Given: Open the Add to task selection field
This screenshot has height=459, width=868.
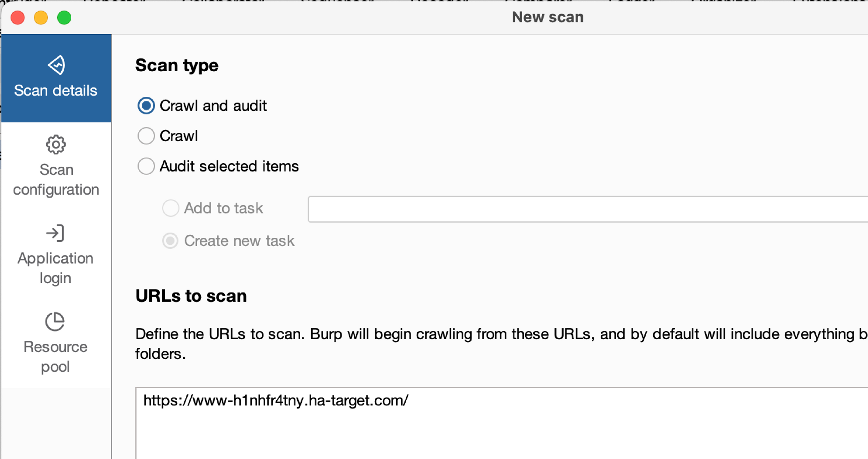Looking at the screenshot, I should pyautogui.click(x=588, y=209).
